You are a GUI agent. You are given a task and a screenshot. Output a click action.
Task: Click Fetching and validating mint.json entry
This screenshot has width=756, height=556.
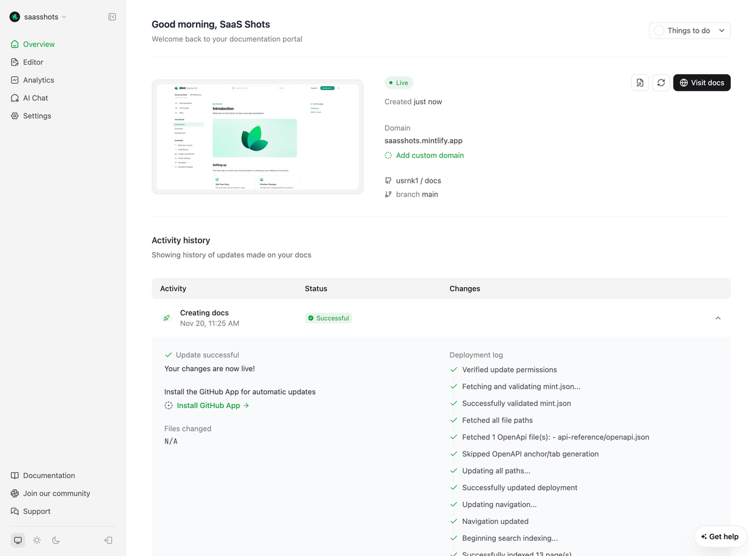tap(522, 387)
